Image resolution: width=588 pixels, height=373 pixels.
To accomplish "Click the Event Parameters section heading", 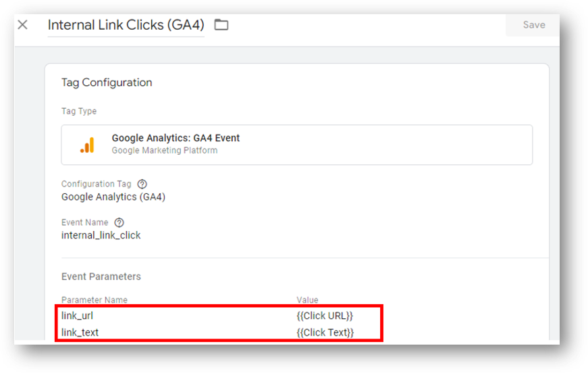I will point(101,276).
